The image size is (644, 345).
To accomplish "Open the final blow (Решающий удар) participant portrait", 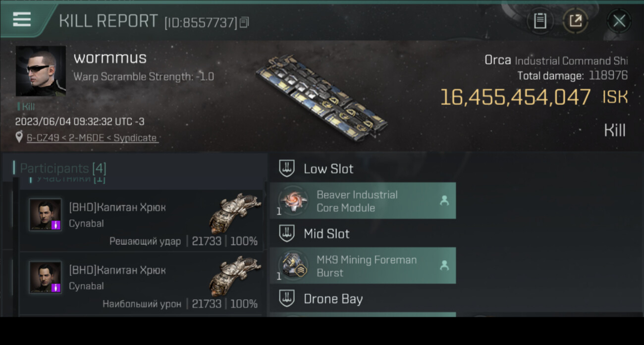I will tap(45, 215).
